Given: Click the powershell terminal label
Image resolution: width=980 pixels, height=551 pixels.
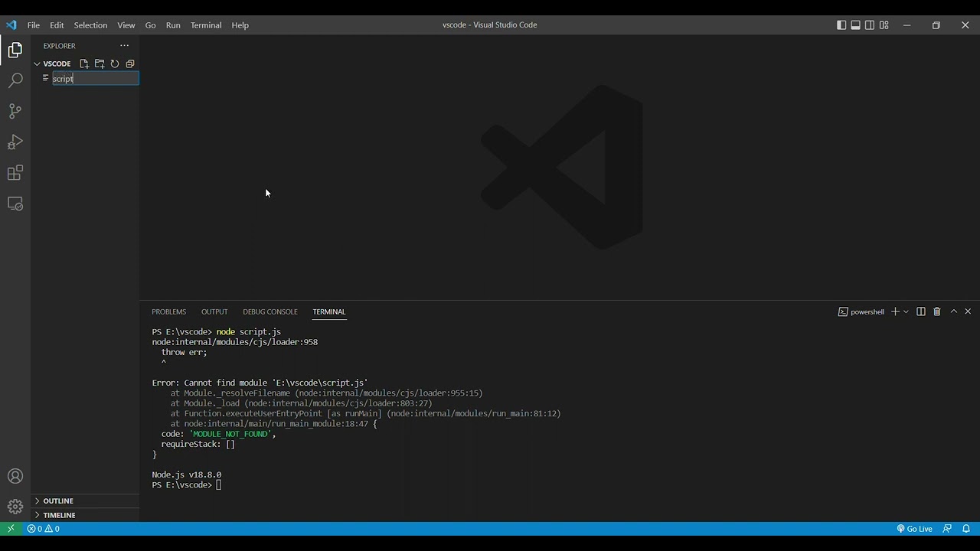Looking at the screenshot, I should [x=861, y=311].
